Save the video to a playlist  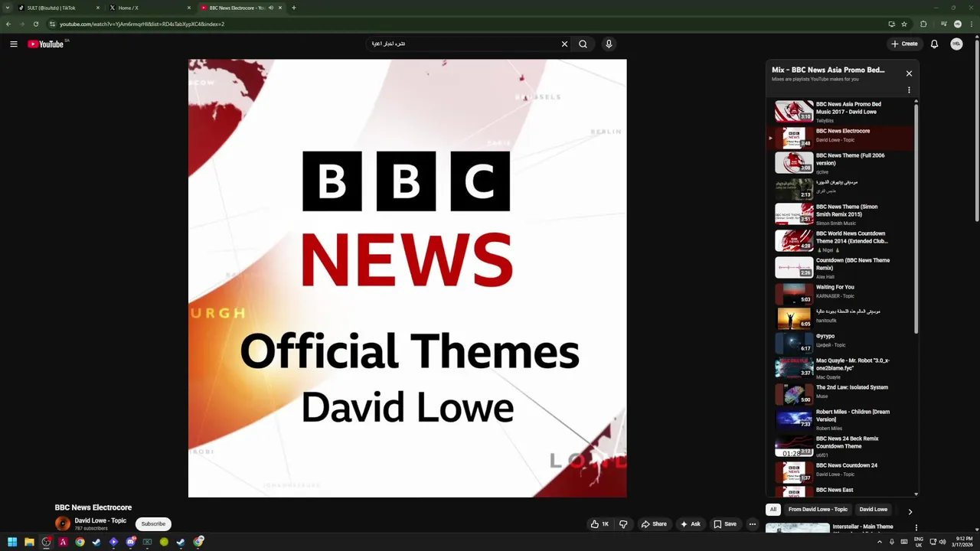tap(724, 524)
